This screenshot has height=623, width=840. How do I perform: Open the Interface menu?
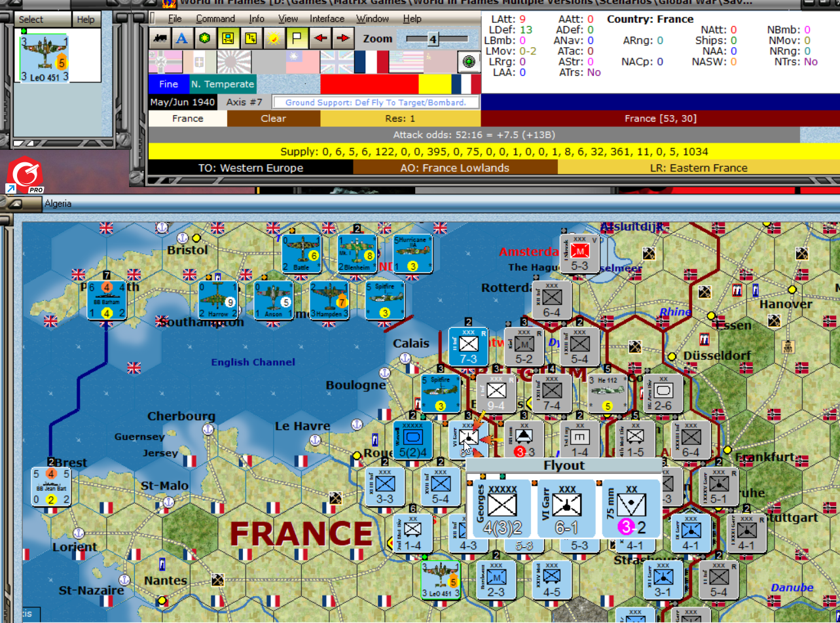coord(327,18)
